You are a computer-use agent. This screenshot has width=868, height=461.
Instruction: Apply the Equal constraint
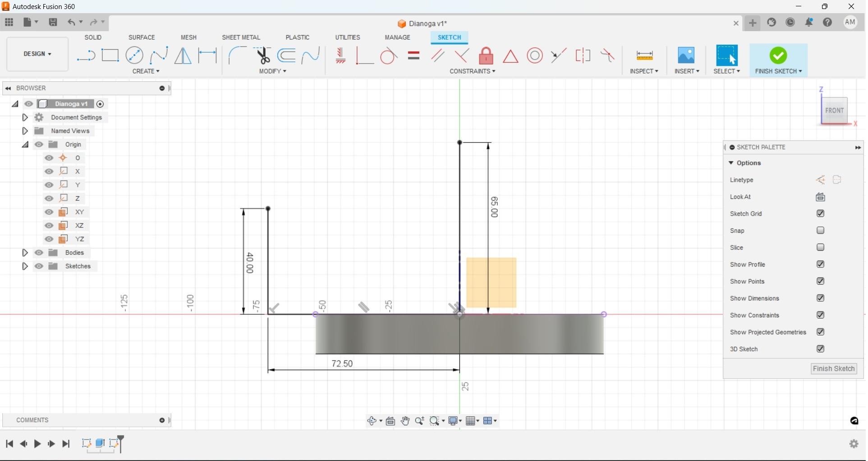point(413,55)
